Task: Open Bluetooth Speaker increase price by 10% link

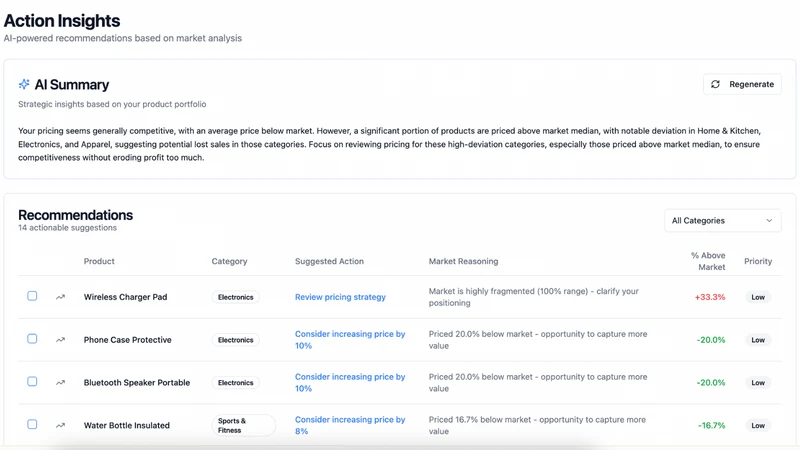Action: coord(350,383)
